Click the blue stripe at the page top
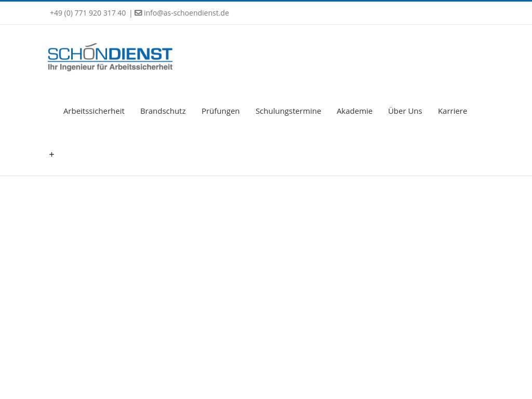 266,1
